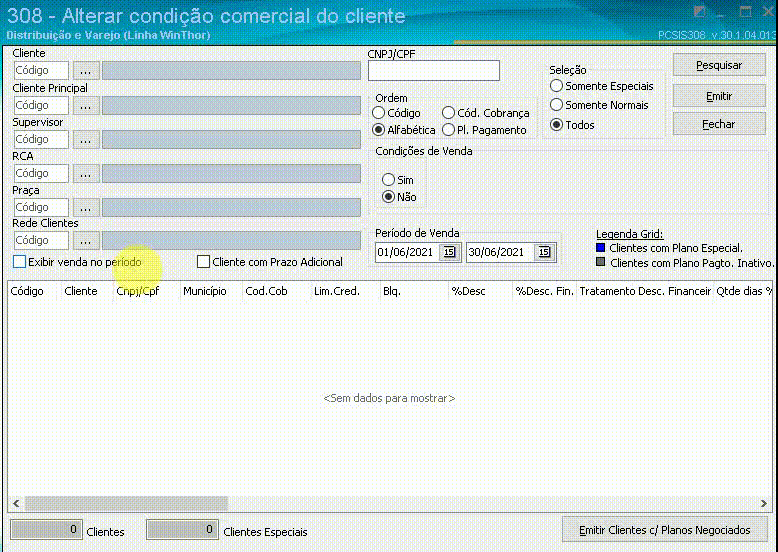The width and height of the screenshot is (778, 552).
Task: Click the Clientes count box
Action: click(x=46, y=530)
